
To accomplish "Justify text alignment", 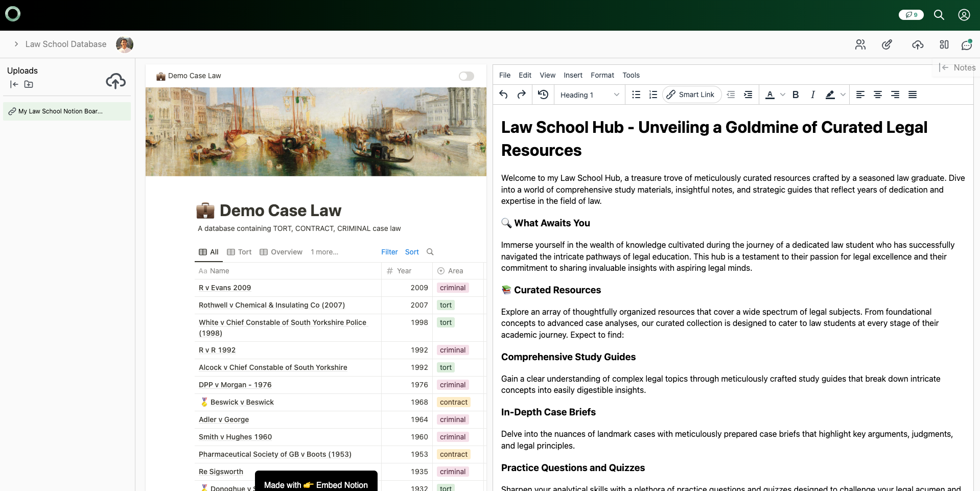I will tap(913, 95).
